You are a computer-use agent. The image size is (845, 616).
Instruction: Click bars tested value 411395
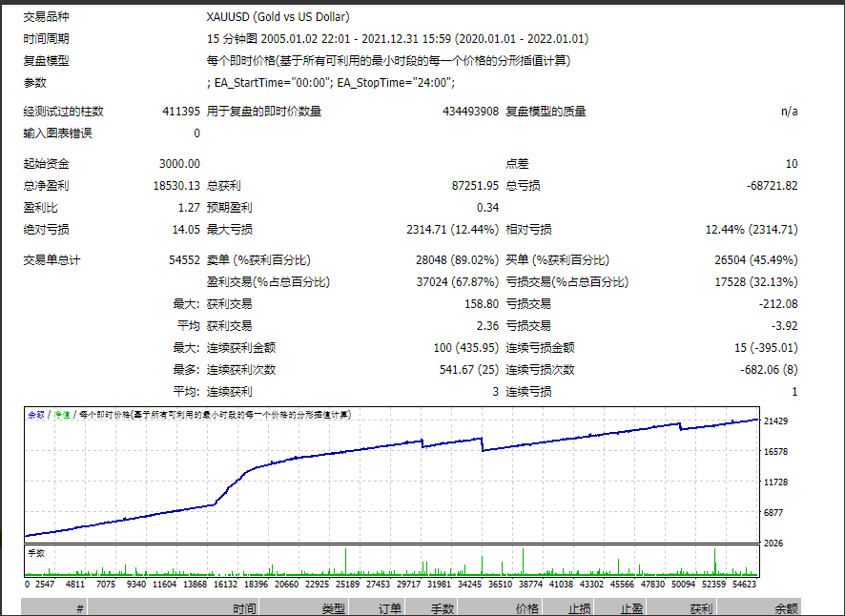pyautogui.click(x=181, y=111)
